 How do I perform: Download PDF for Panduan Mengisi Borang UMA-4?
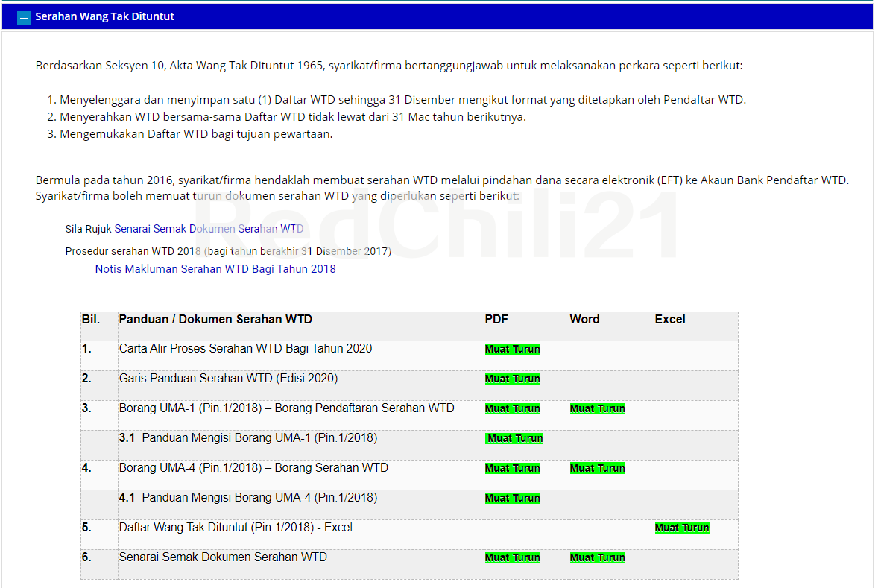coord(513,498)
